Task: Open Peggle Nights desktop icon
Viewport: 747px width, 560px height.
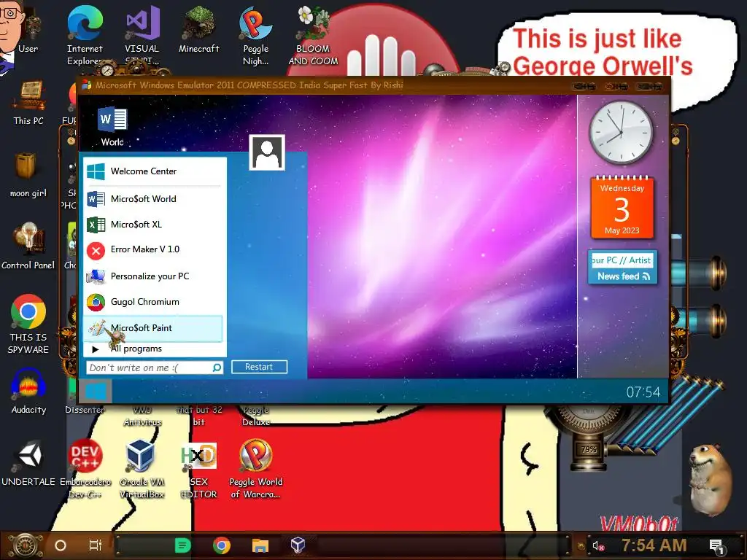Action: click(x=256, y=36)
